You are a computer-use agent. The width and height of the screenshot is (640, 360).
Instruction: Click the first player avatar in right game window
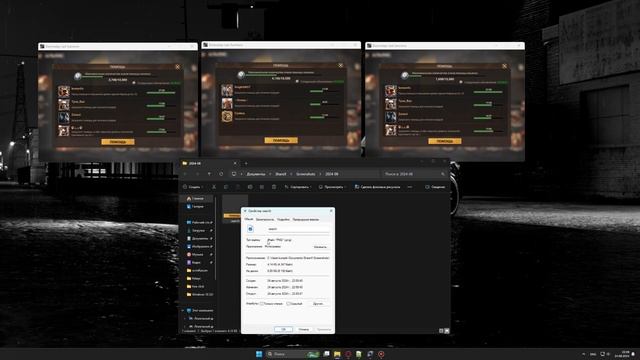(391, 91)
